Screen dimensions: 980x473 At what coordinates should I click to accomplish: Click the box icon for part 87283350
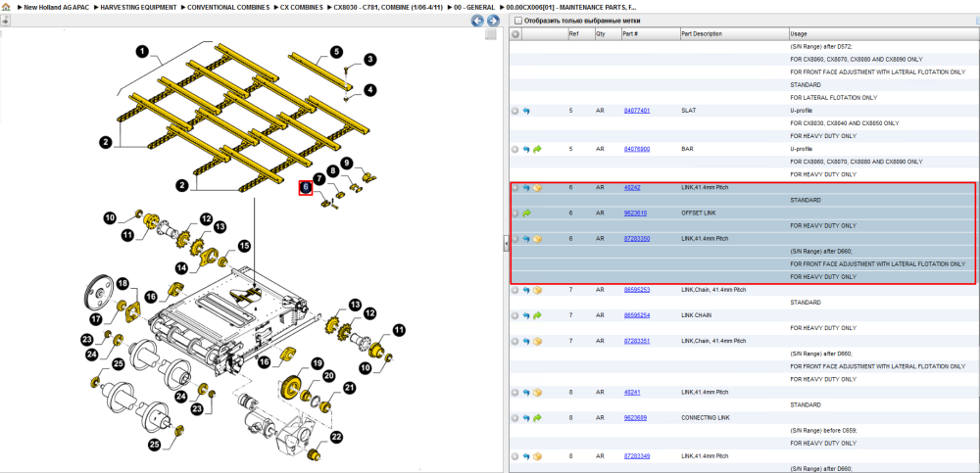537,239
